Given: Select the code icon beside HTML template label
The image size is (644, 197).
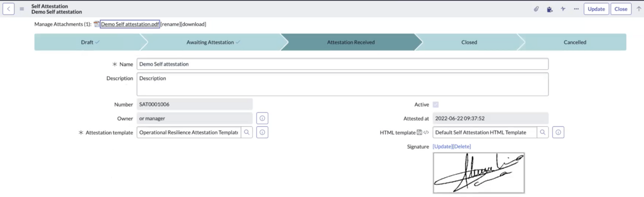Looking at the screenshot, I should click(426, 132).
